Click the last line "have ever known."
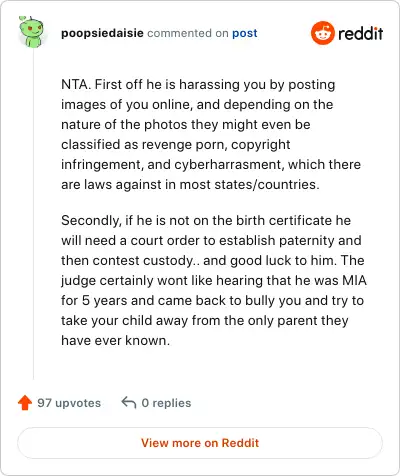This screenshot has width=400, height=476. pos(116,340)
